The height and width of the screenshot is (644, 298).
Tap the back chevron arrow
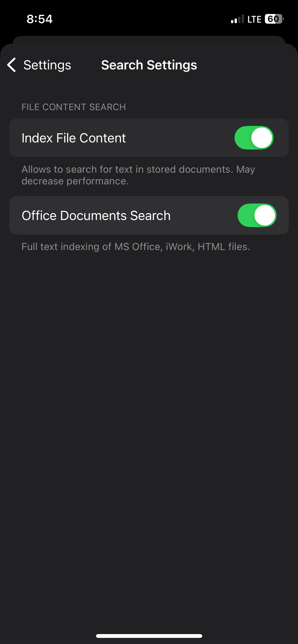click(12, 65)
